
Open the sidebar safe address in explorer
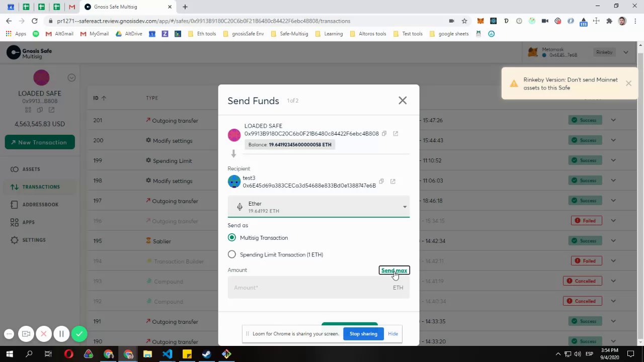pyautogui.click(x=51, y=110)
